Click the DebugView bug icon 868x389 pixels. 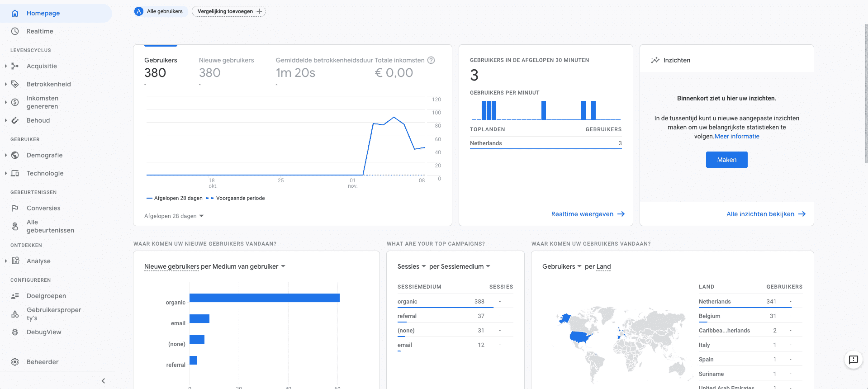[15, 332]
